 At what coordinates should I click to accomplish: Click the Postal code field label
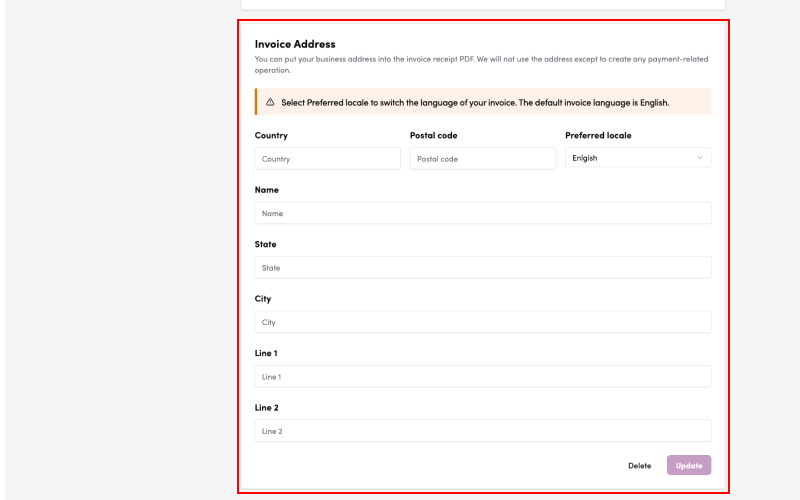433,135
